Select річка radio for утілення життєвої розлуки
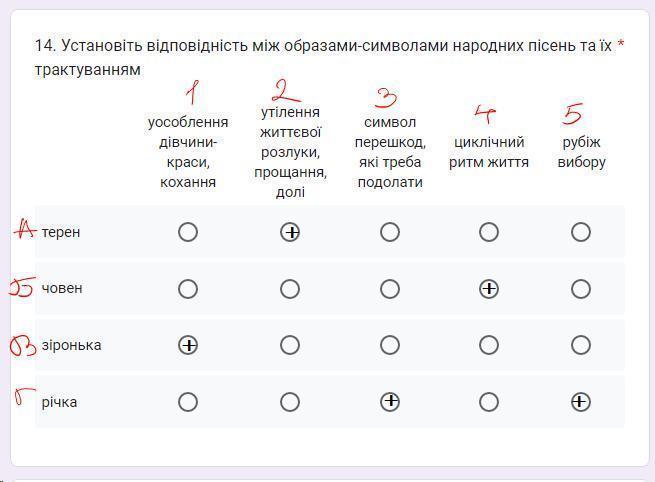The image size is (655, 482). [290, 402]
